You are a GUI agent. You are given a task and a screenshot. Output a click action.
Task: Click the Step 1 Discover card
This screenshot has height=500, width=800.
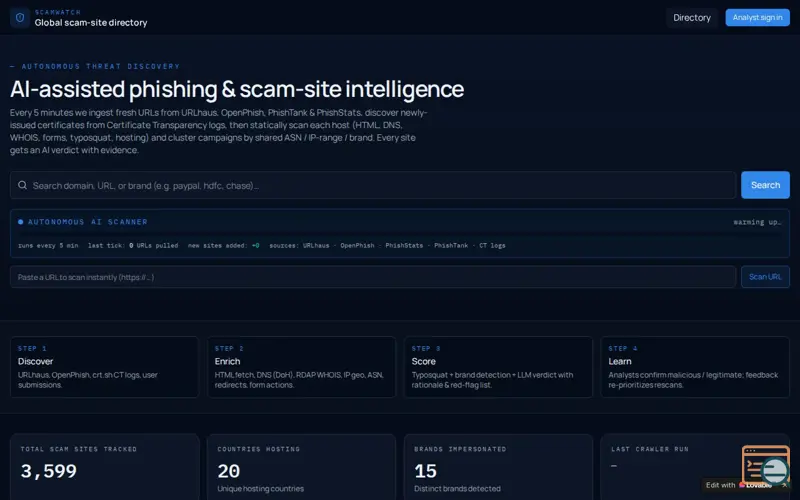pyautogui.click(x=105, y=367)
